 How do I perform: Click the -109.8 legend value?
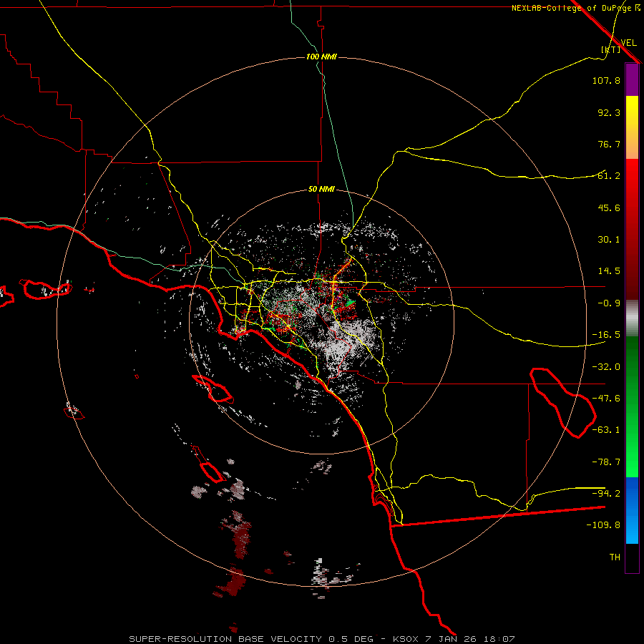pos(603,525)
